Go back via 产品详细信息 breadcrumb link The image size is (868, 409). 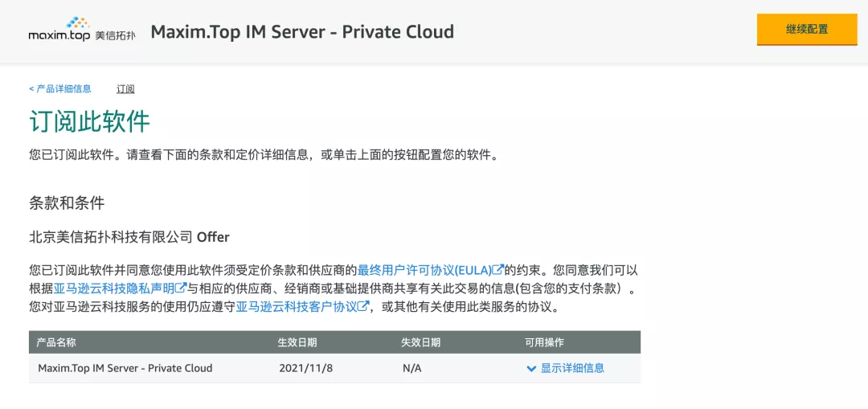(60, 88)
